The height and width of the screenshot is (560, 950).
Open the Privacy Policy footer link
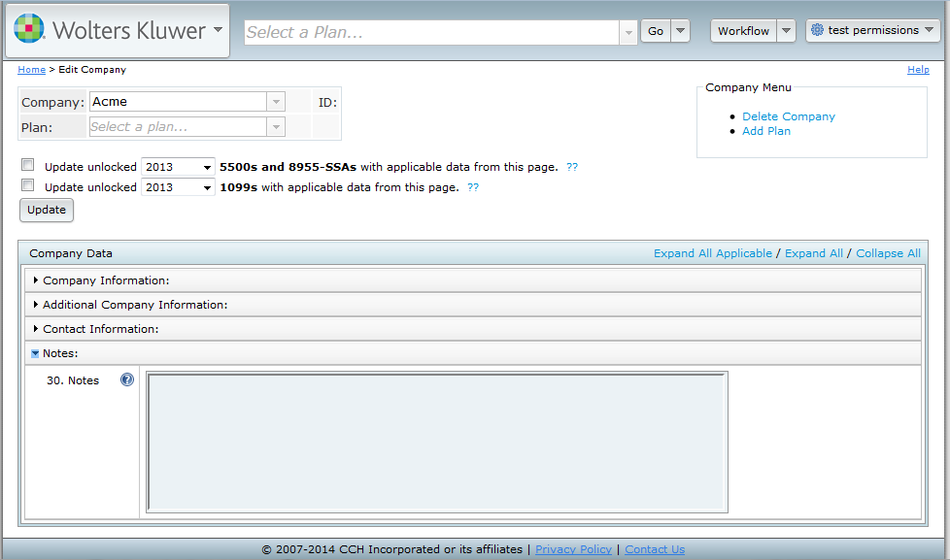(x=573, y=549)
